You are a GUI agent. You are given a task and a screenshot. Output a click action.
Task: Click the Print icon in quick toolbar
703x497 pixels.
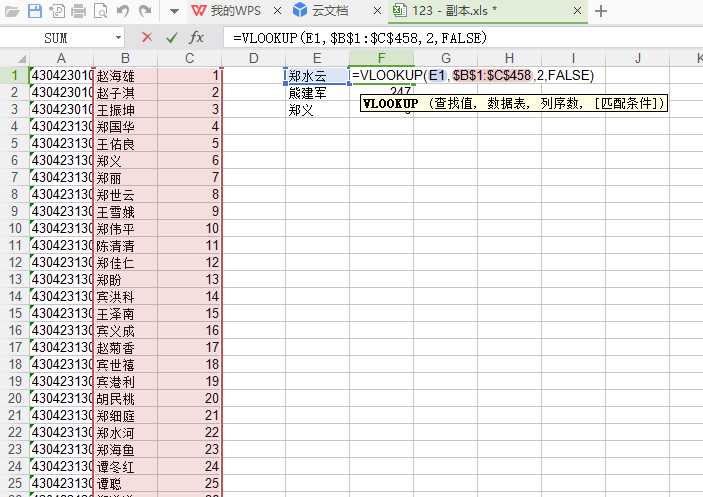click(79, 10)
